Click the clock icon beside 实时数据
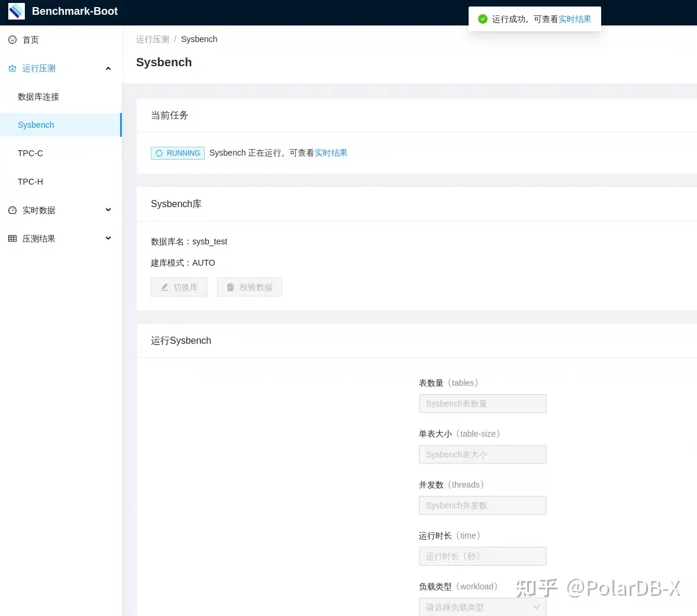The height and width of the screenshot is (616, 697). 13,210
